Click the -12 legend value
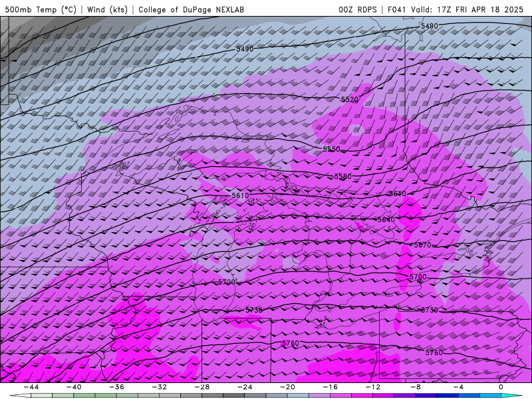This screenshot has width=532, height=399. pos(373,387)
